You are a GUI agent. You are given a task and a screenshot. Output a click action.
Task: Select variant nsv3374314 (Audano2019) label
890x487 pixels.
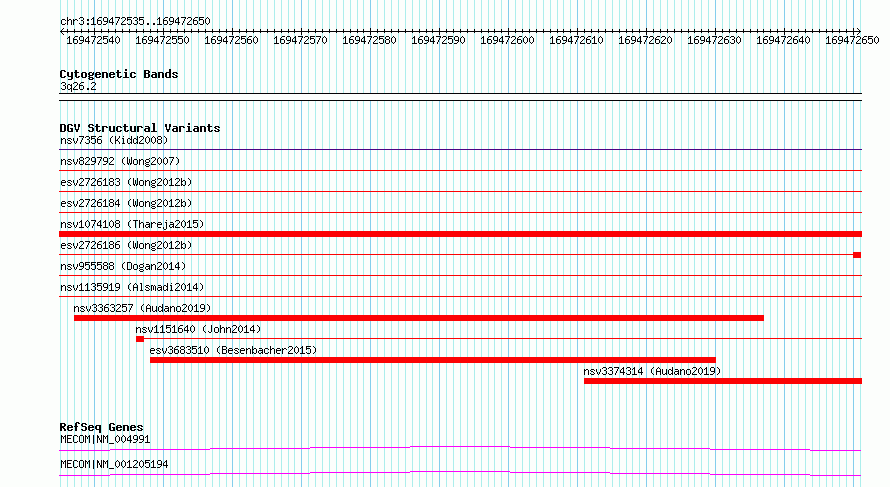[652, 371]
